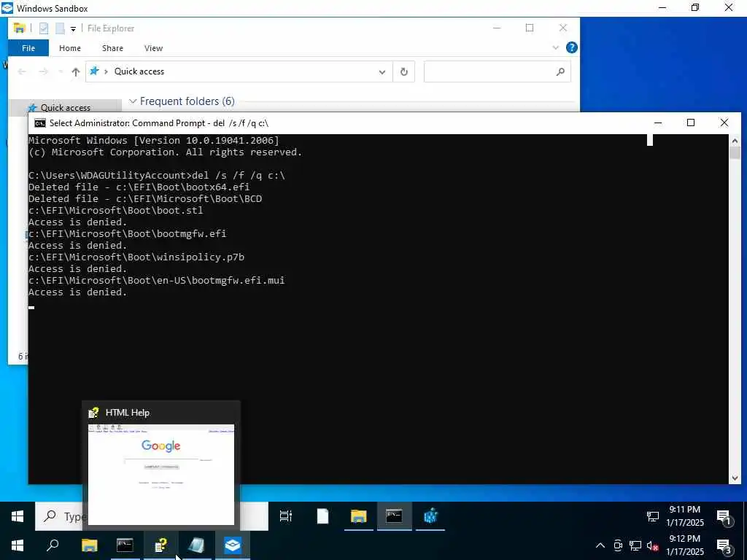The width and height of the screenshot is (747, 560).
Task: Click the Properties quick access toolbar icon
Action: click(x=44, y=28)
